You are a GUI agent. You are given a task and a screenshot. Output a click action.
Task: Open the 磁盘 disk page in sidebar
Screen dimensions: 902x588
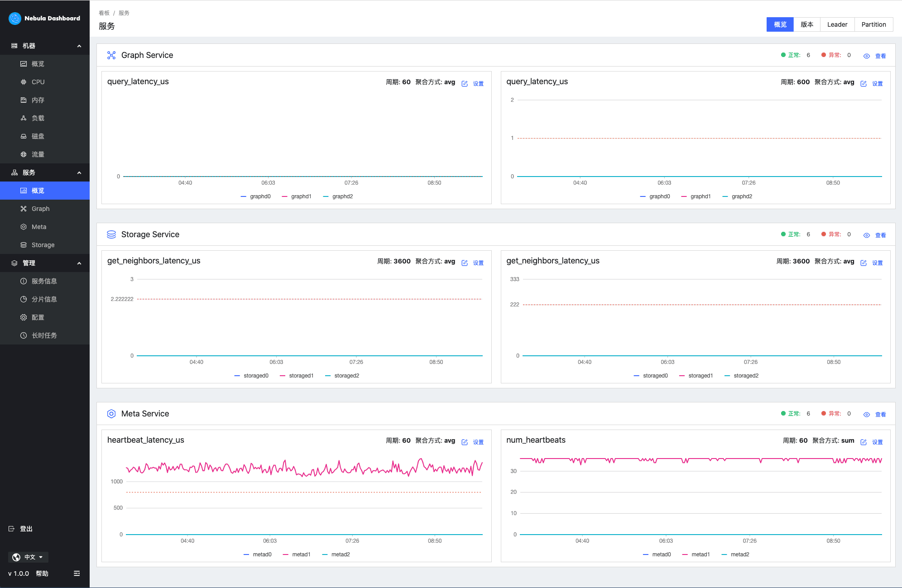[38, 136]
